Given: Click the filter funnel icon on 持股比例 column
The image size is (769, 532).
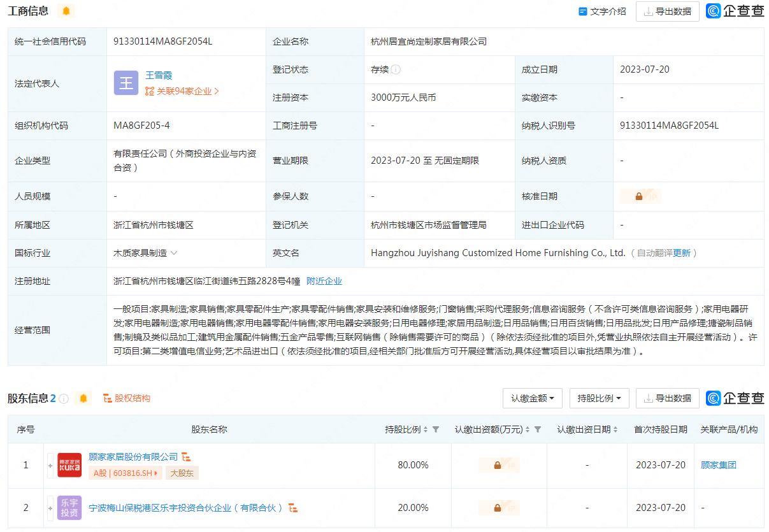Looking at the screenshot, I should (x=436, y=429).
